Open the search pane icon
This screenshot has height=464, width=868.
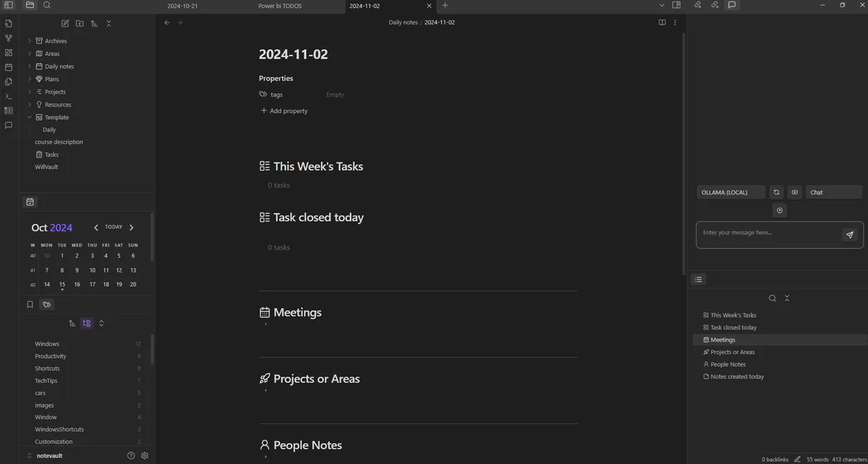click(x=47, y=5)
